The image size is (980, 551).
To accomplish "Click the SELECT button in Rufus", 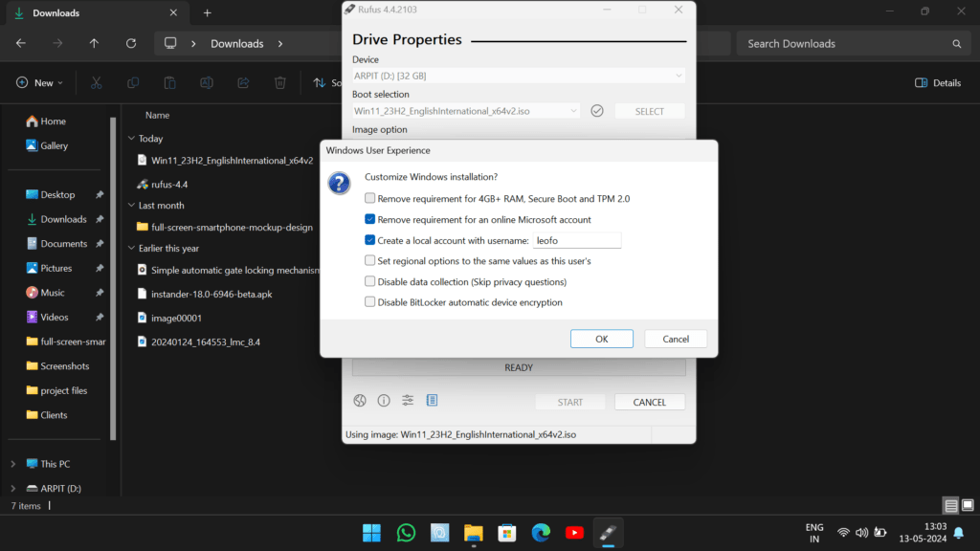I will coord(650,111).
